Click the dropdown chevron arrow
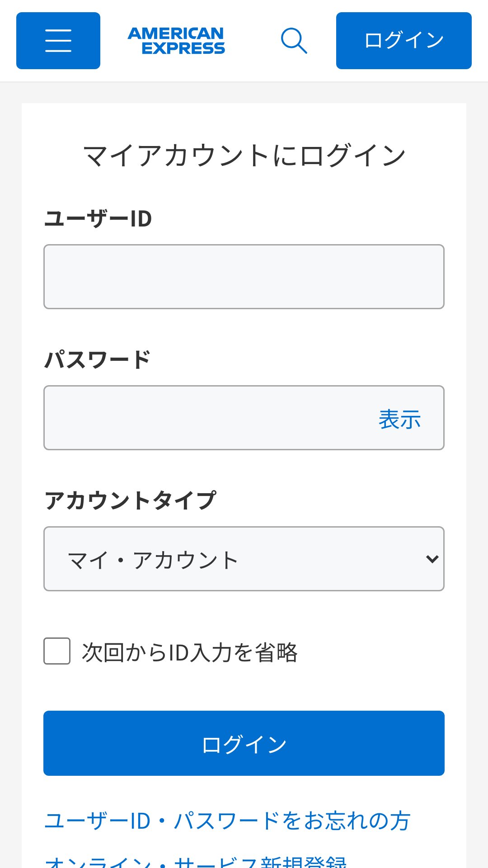 coord(432,559)
